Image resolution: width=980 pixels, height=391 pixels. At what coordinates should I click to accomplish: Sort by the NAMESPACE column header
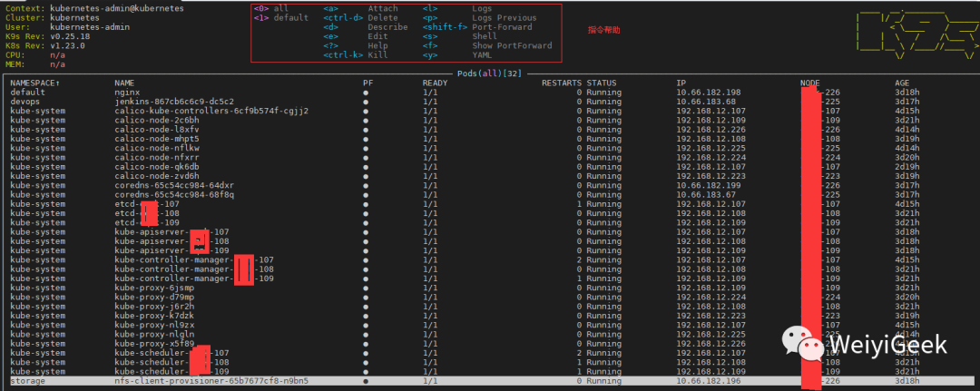click(x=35, y=83)
